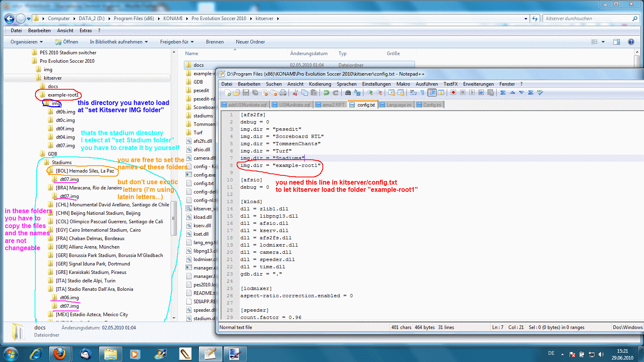Expand breadcrumb arrow after Computer

tap(74, 19)
